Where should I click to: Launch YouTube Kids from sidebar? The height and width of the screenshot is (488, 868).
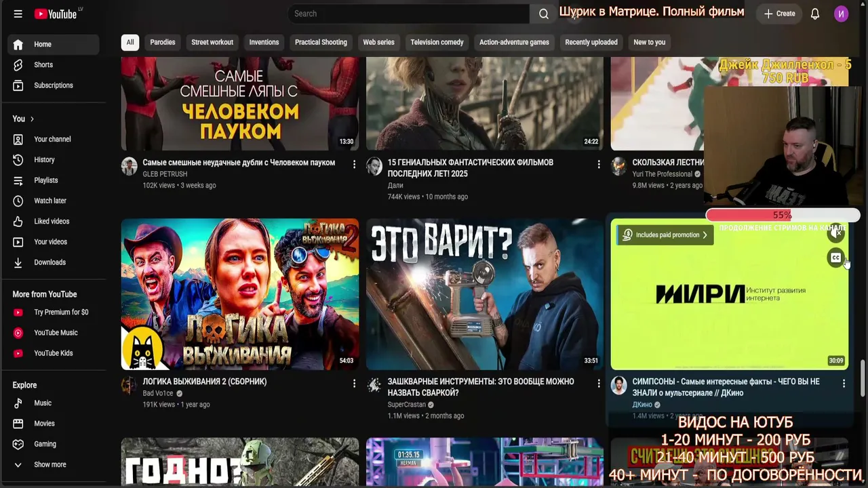[x=54, y=353]
